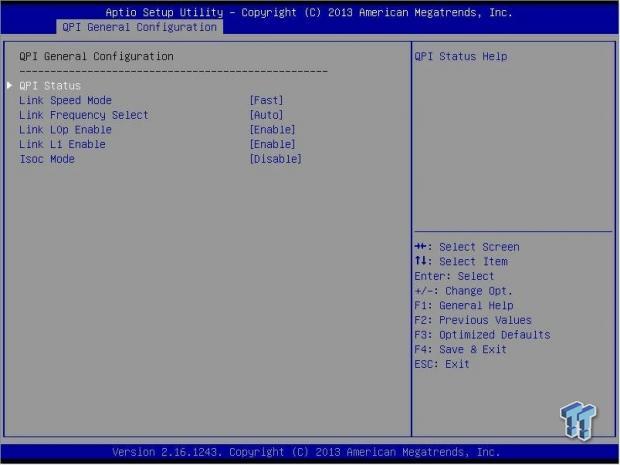Screen dimensions: 620x465
Task: Click the ESC: Exit hint
Action: 442,364
